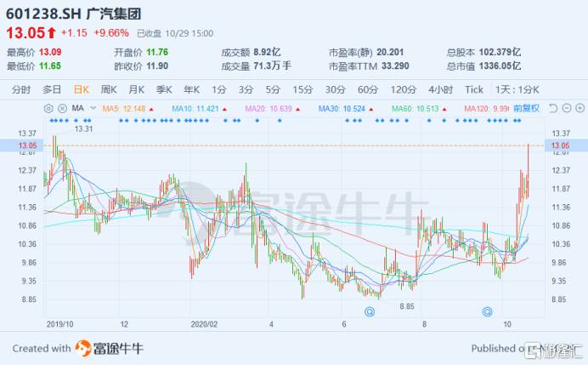The height and width of the screenshot is (365, 588).
Task: Click the 8.85 low price annotation
Action: [407, 306]
